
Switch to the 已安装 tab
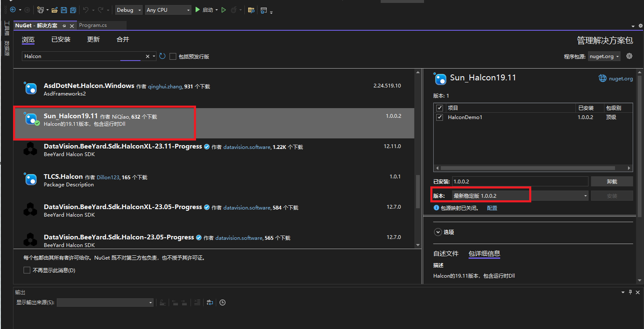tap(61, 40)
